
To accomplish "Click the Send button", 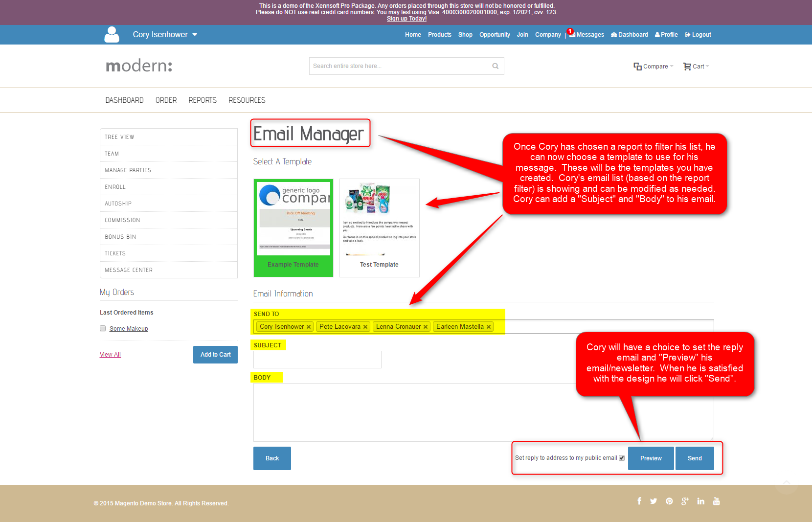I will 695,458.
